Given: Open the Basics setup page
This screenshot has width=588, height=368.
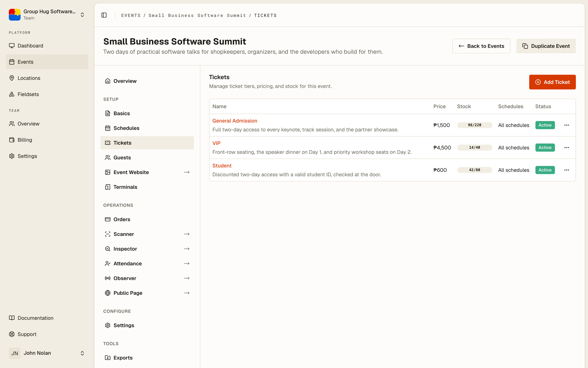Looking at the screenshot, I should [x=147, y=113].
